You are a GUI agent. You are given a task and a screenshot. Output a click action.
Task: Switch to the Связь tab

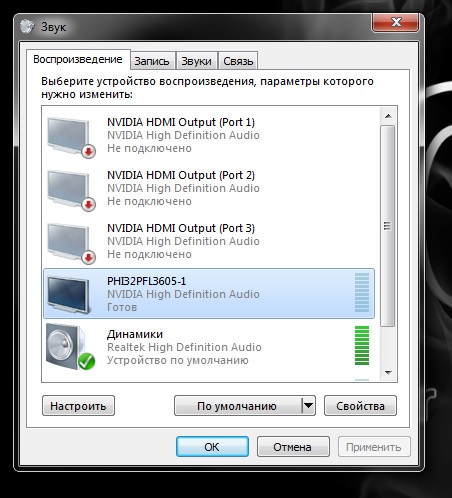pyautogui.click(x=238, y=61)
